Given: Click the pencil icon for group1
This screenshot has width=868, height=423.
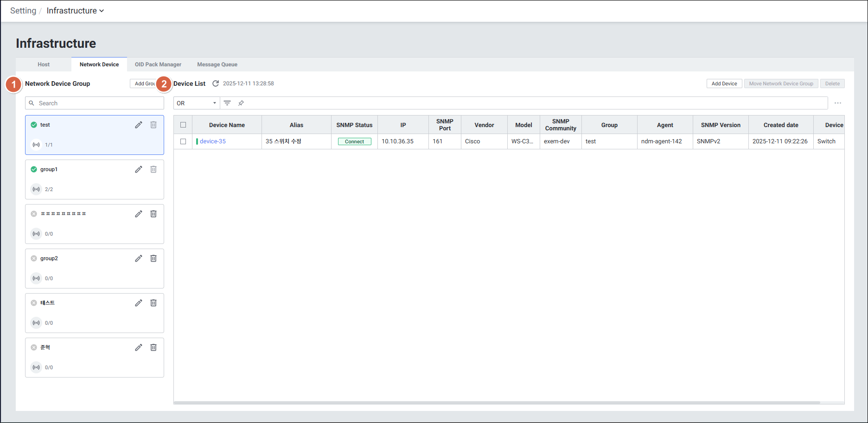Looking at the screenshot, I should point(139,169).
